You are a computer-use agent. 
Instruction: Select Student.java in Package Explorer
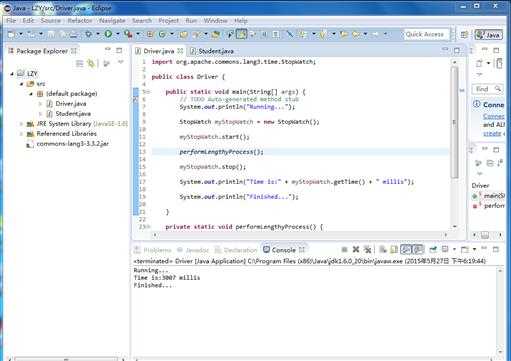pos(73,114)
